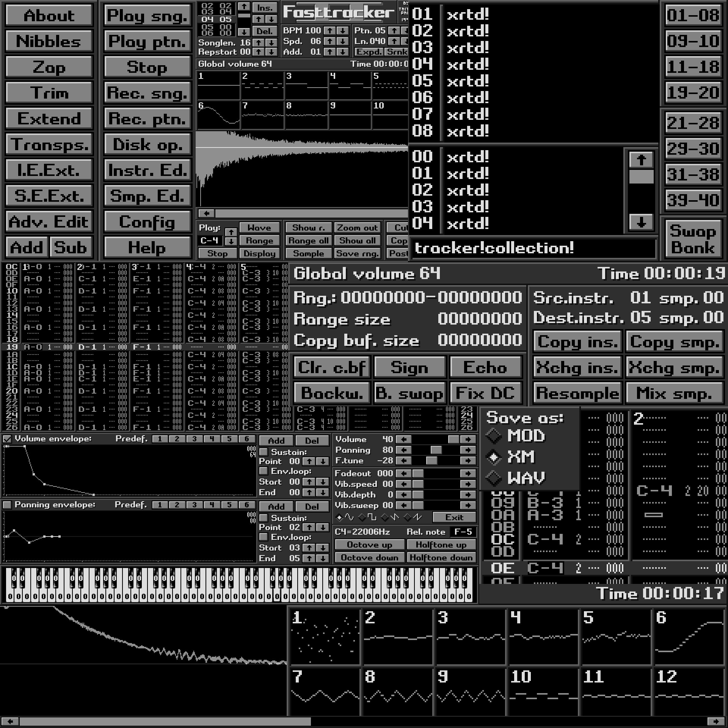Exit the instrument editor
Screen dimensions: 728x728
(454, 517)
